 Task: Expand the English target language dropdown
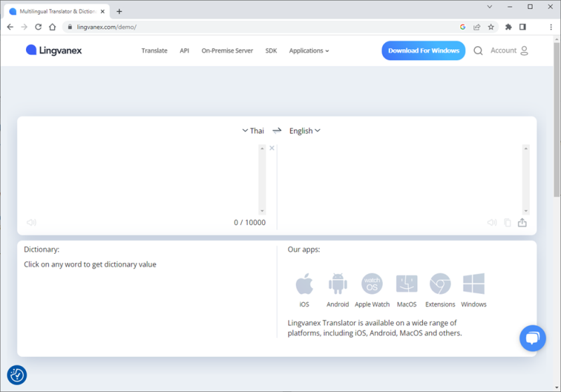304,130
